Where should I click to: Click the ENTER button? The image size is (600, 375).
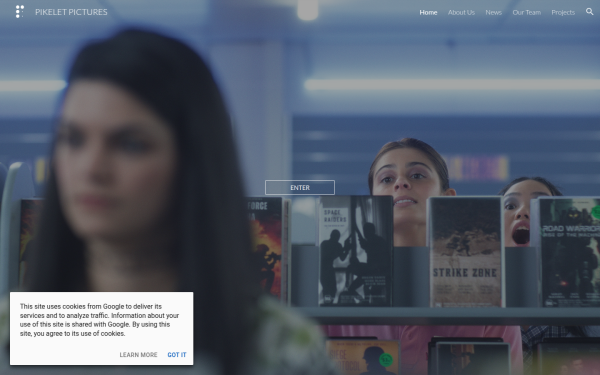(300, 188)
